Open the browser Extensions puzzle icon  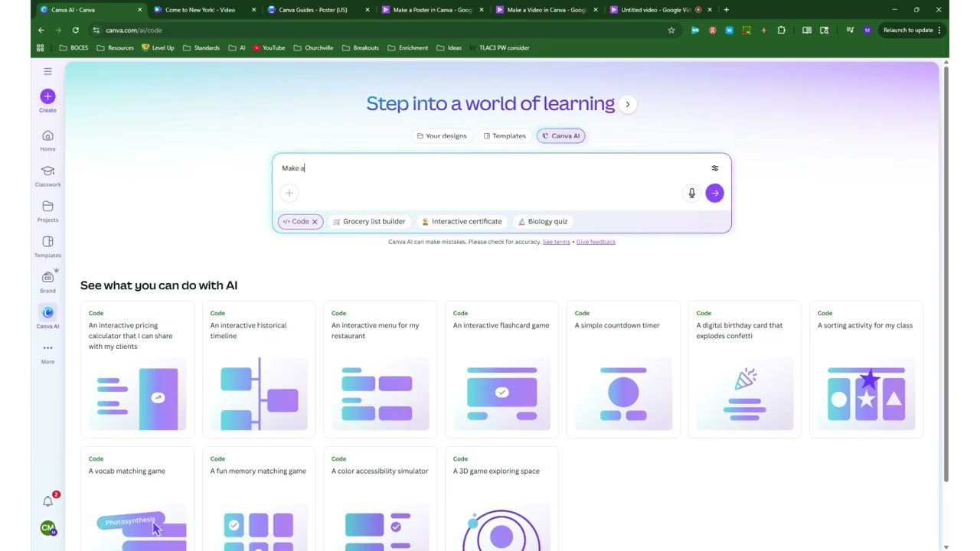coord(781,30)
